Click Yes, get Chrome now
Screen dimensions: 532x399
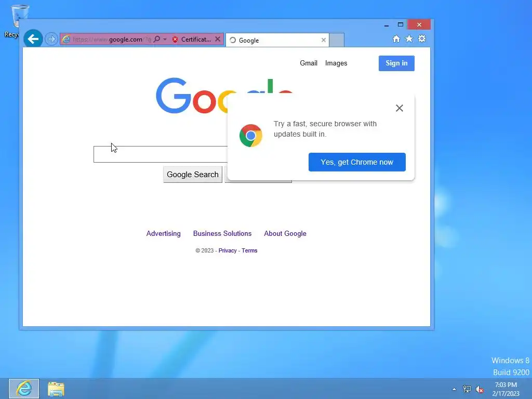(x=357, y=162)
